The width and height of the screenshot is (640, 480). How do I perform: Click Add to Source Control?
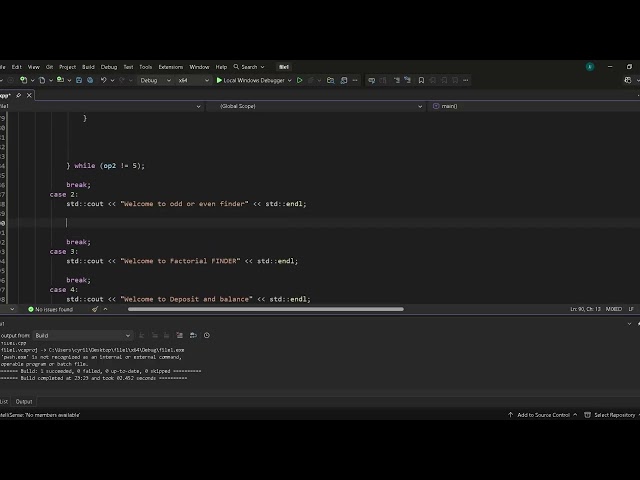(543, 415)
